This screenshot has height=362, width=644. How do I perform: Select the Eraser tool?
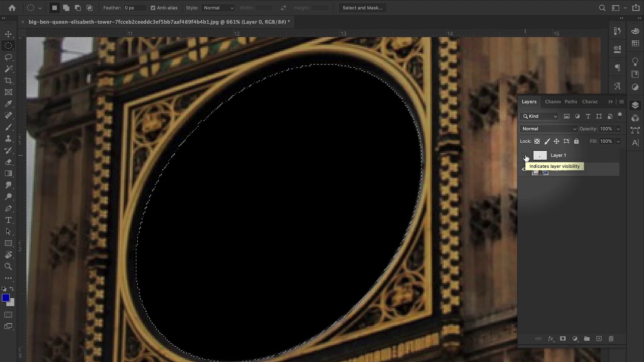point(9,162)
